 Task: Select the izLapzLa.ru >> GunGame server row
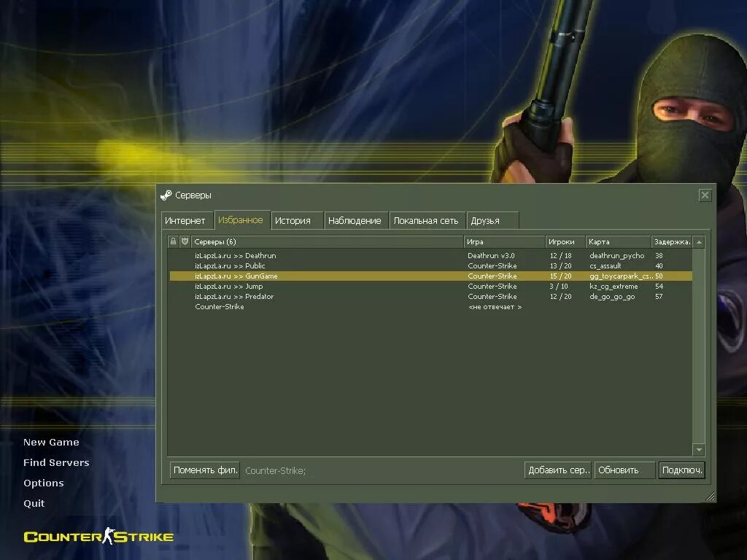(x=430, y=276)
